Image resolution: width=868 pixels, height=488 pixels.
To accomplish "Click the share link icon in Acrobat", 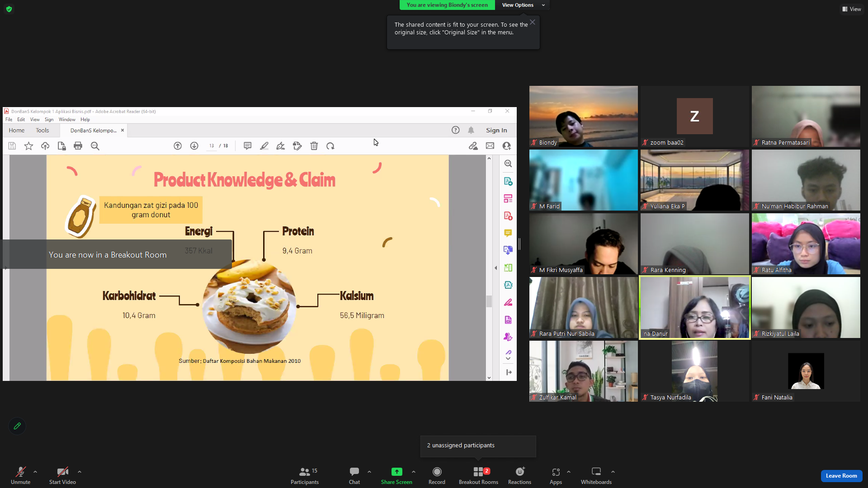I will click(473, 146).
